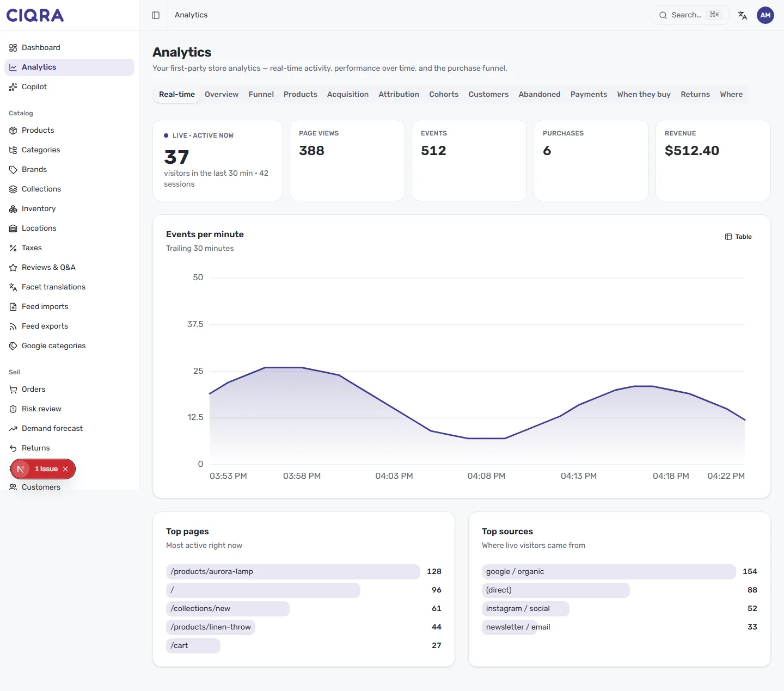
Task: Click the Products box icon in sidebar
Action: (13, 131)
